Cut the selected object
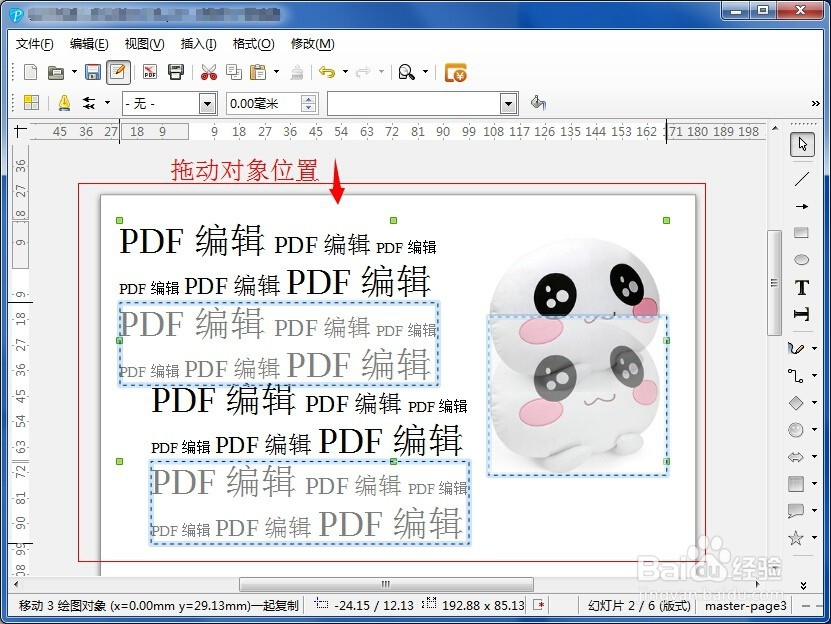This screenshot has height=624, width=831. [x=210, y=71]
